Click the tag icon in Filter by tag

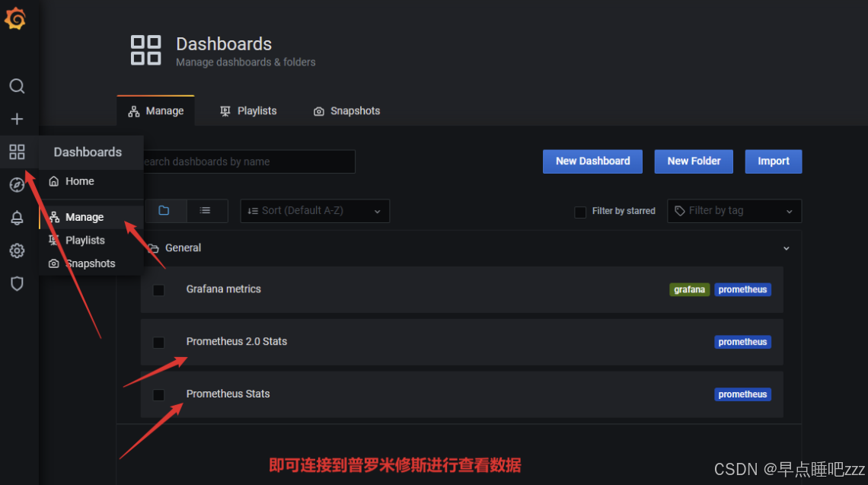coord(680,210)
